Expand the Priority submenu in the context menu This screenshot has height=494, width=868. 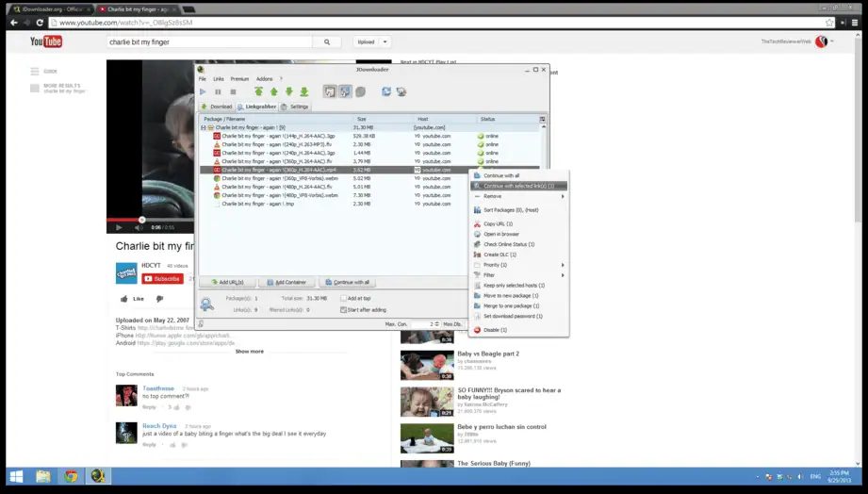pos(520,265)
